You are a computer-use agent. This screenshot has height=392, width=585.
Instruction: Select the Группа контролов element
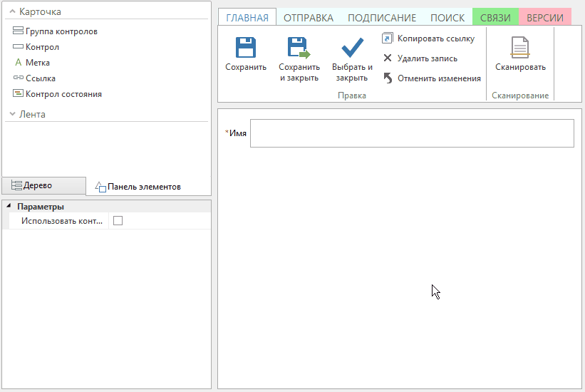pyautogui.click(x=61, y=31)
